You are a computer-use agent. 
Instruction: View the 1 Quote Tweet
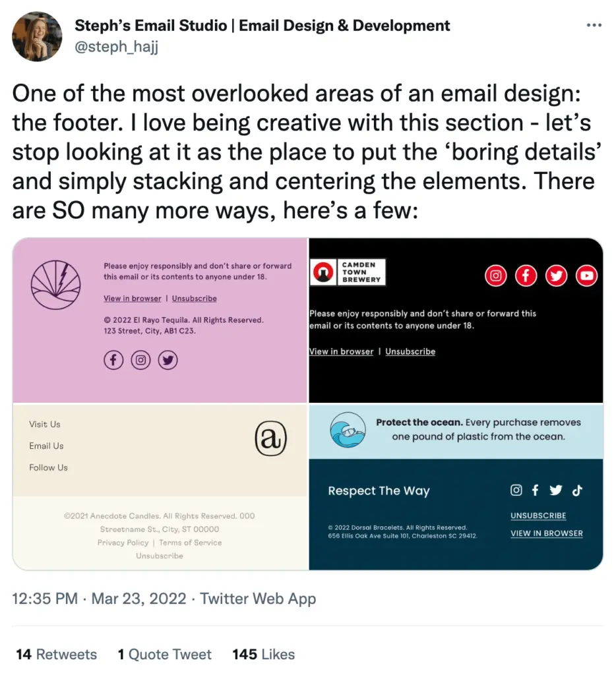tap(165, 655)
